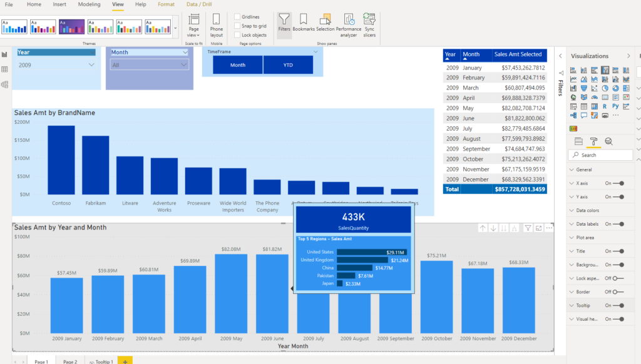Screen dimensions: 641x364
Task: Select the line chart visualization icon
Action: [x=573, y=79]
